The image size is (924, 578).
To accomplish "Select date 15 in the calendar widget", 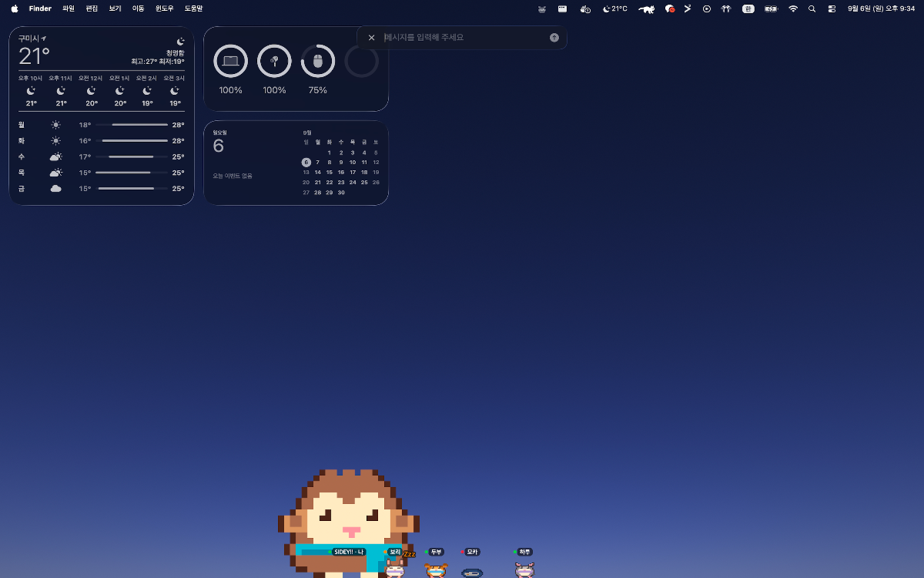I will (x=330, y=172).
